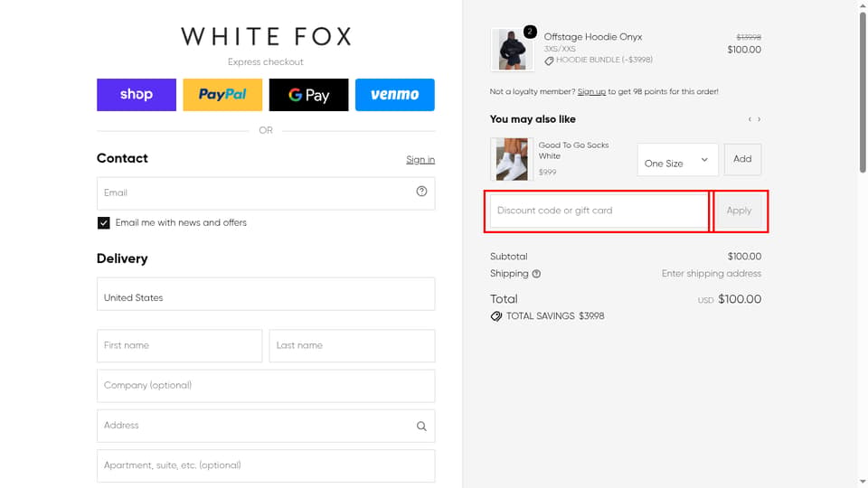The width and height of the screenshot is (868, 488).
Task: Apply the discount code button
Action: pyautogui.click(x=739, y=211)
